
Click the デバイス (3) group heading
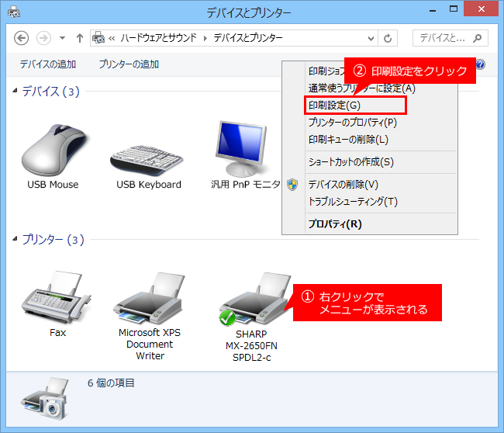coord(50,92)
